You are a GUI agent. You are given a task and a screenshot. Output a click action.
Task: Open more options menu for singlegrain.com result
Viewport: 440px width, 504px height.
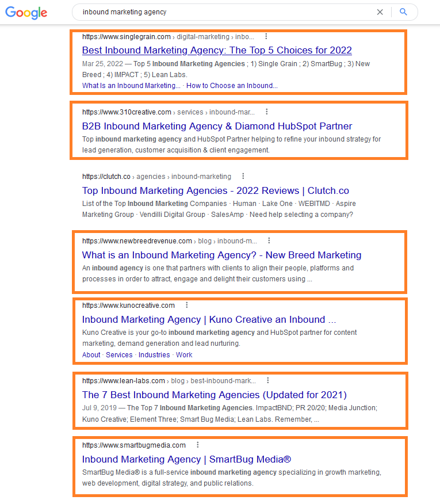pyautogui.click(x=266, y=36)
